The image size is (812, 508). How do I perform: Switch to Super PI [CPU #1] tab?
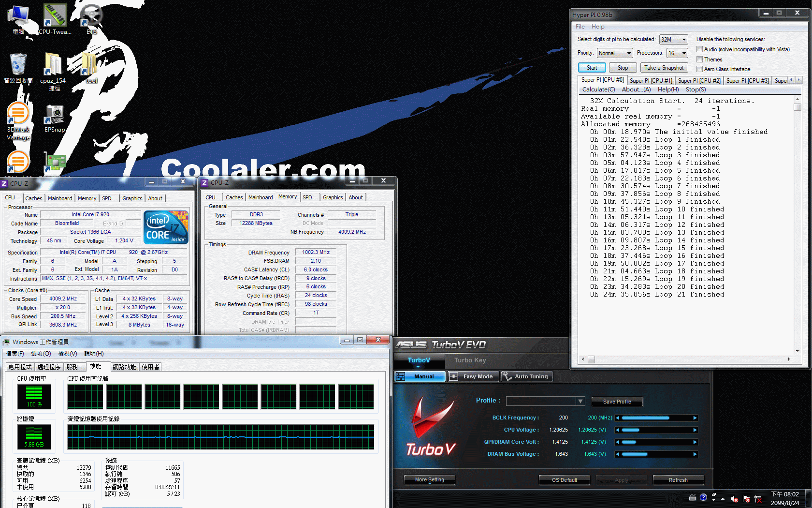click(x=651, y=81)
